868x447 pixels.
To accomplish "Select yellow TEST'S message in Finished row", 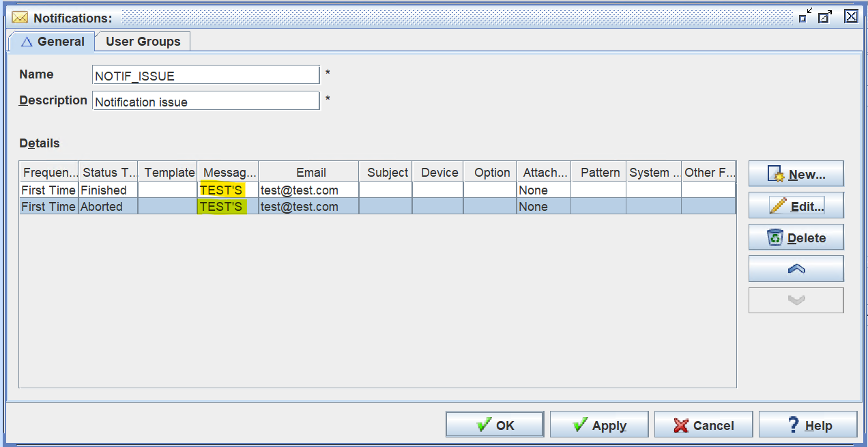I will [x=228, y=190].
